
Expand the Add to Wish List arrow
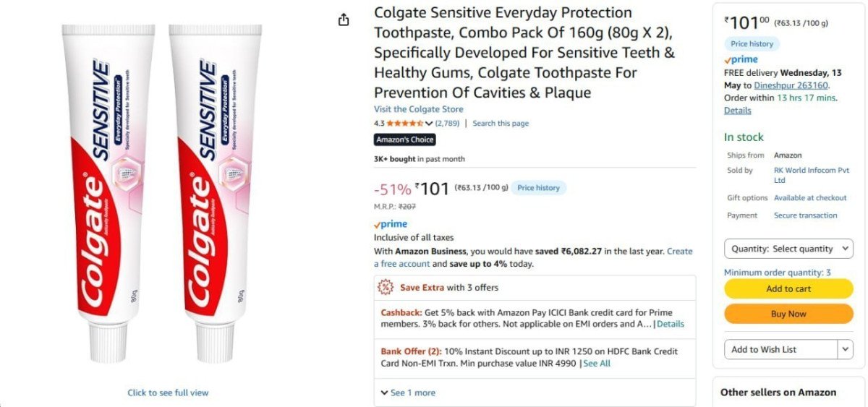click(x=846, y=349)
